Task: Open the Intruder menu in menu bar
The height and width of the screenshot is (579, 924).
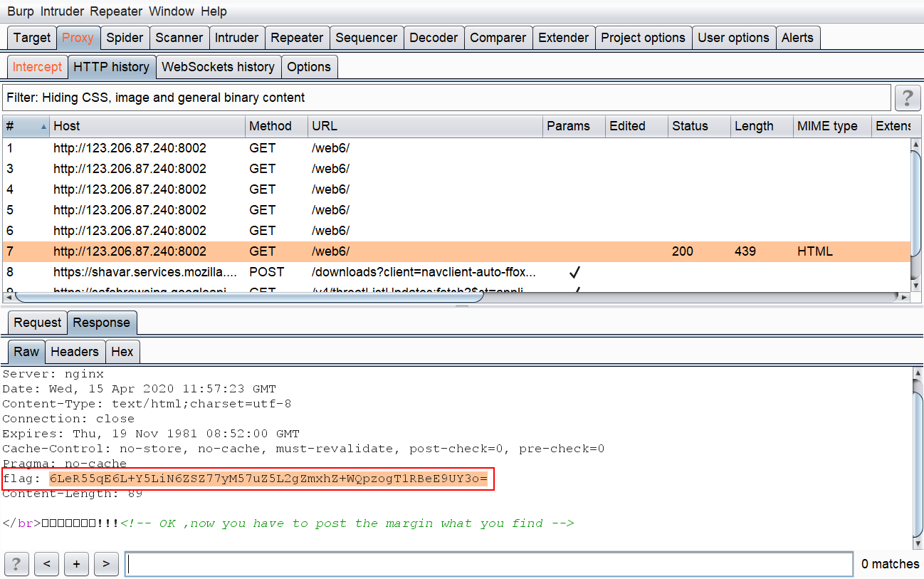Action: coord(62,11)
